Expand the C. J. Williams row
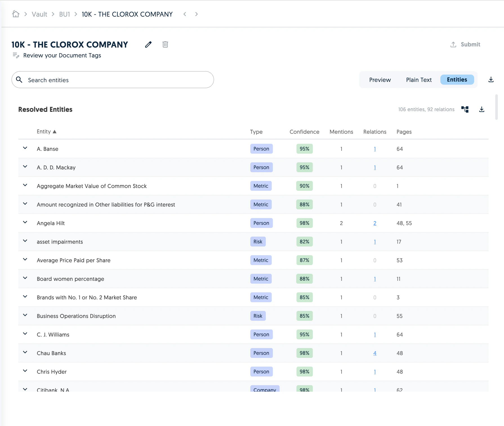This screenshot has width=504, height=426. [x=25, y=334]
